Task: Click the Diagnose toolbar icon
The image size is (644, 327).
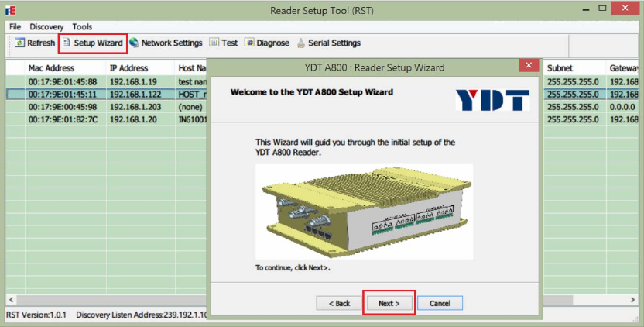Action: pyautogui.click(x=249, y=43)
